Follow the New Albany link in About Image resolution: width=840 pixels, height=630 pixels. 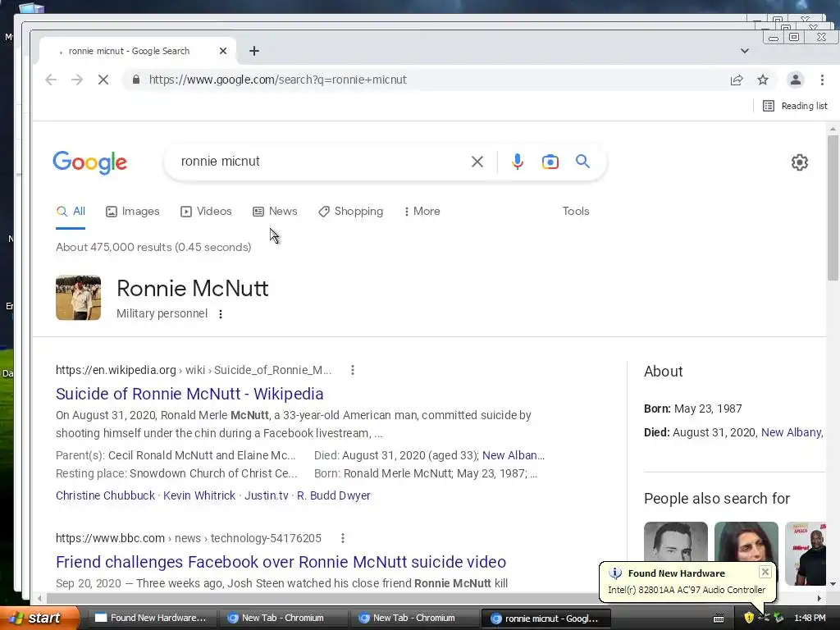(792, 433)
